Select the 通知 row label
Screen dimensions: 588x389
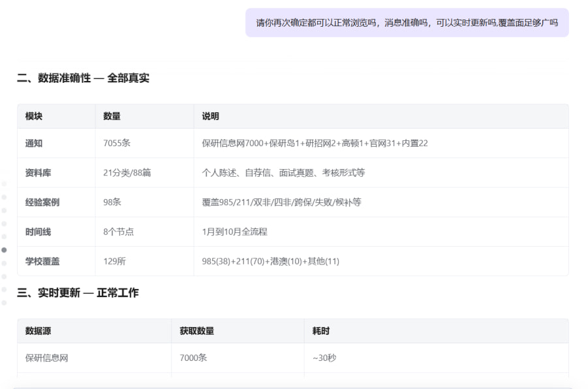34,143
